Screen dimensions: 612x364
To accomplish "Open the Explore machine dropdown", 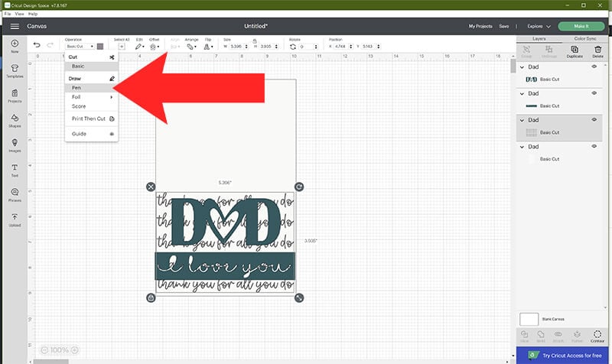I will pyautogui.click(x=539, y=26).
